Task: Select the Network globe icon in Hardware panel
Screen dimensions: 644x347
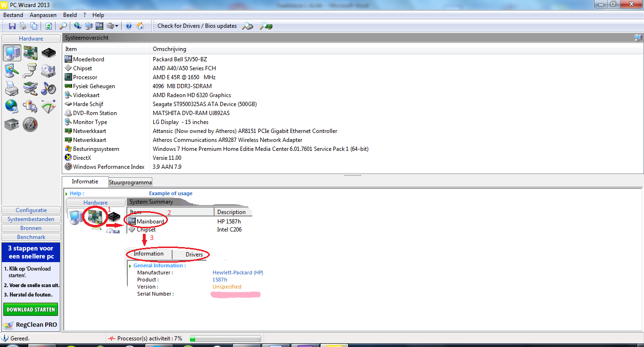Action: [12, 107]
